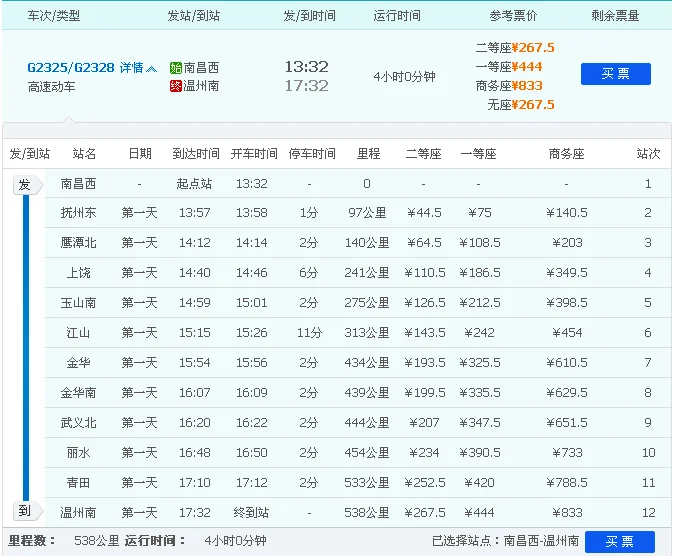Select the 丽水 station name
The image size is (673, 556).
[78, 453]
